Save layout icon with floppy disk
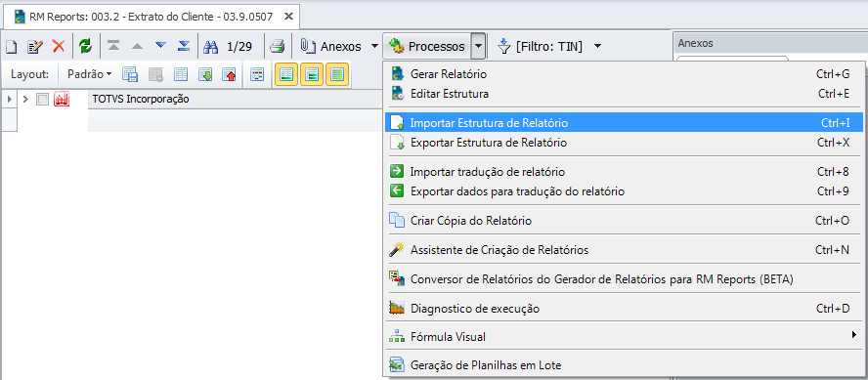Image resolution: width=868 pixels, height=380 pixels. tap(130, 74)
